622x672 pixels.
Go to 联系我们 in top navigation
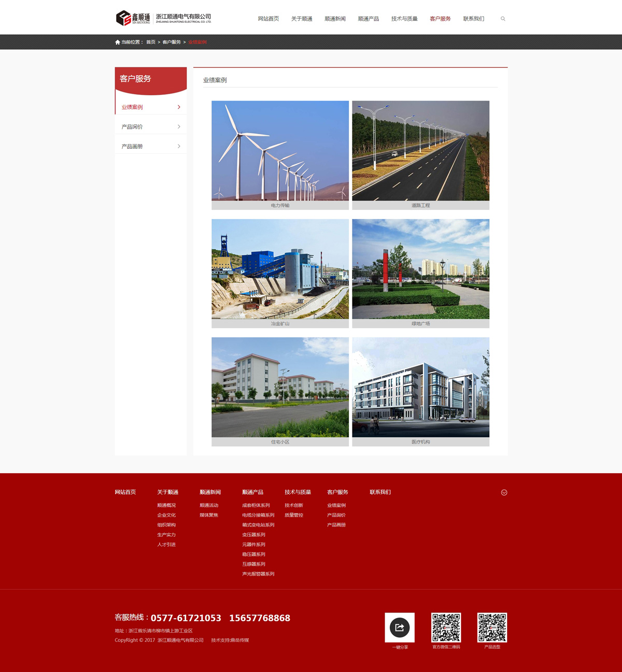473,19
